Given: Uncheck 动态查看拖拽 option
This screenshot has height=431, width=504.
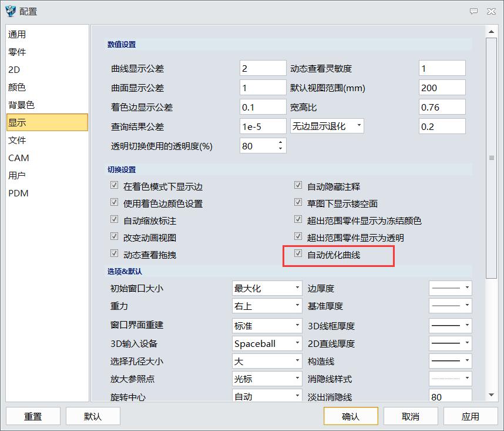Looking at the screenshot, I should (114, 255).
